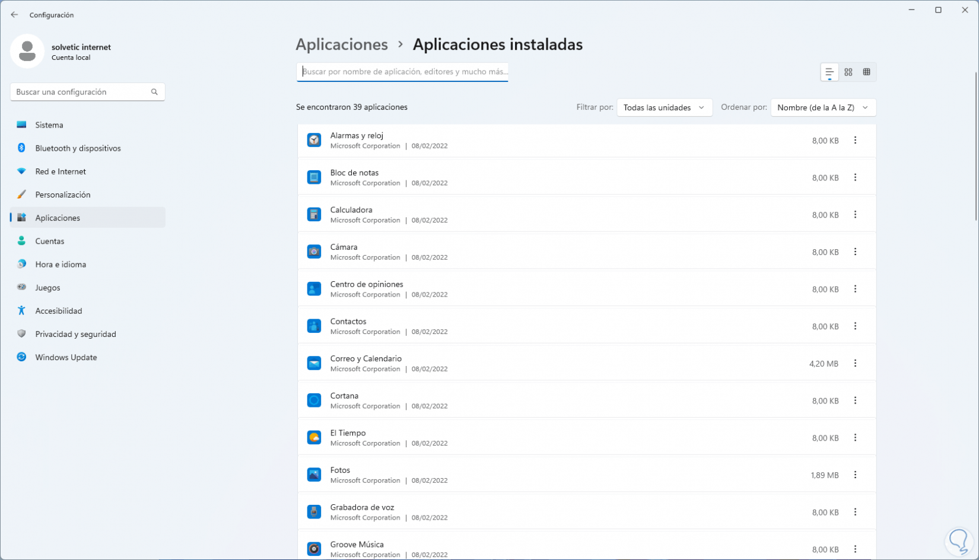Click the Aplicaciones breadcrumb link
Viewport: 979px width, 560px height.
[342, 44]
